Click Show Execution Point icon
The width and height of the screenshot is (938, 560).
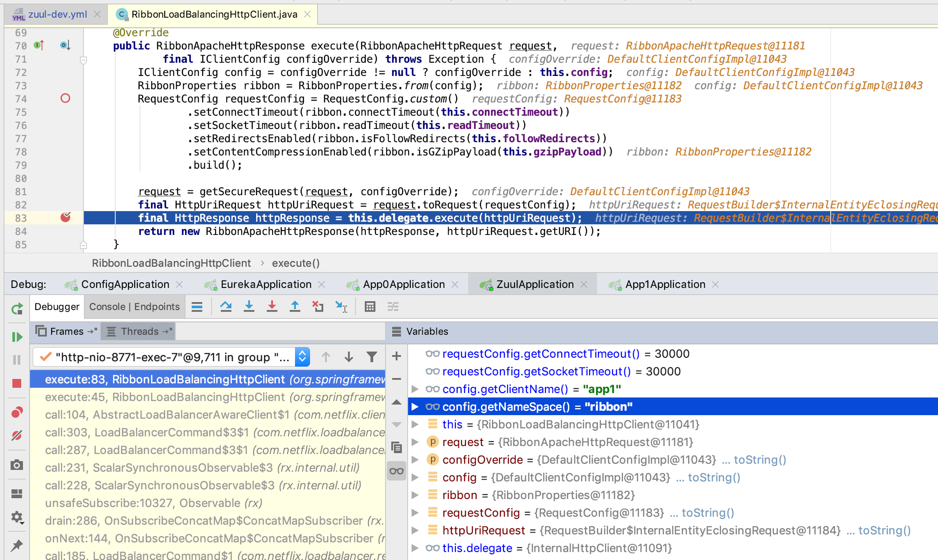click(x=197, y=306)
